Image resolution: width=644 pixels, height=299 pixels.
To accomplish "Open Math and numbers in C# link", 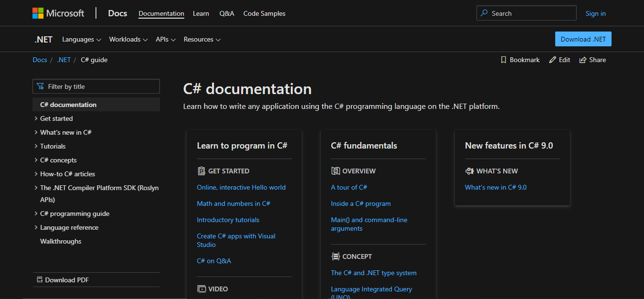I will tap(233, 203).
